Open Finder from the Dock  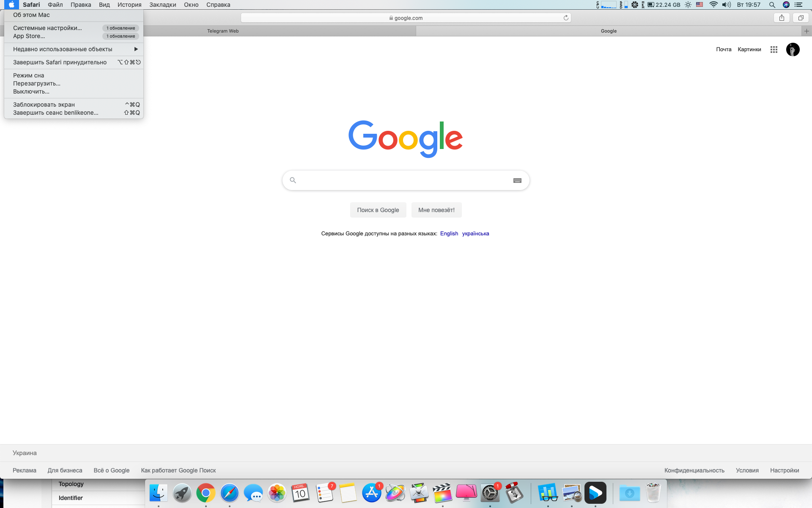tap(159, 493)
